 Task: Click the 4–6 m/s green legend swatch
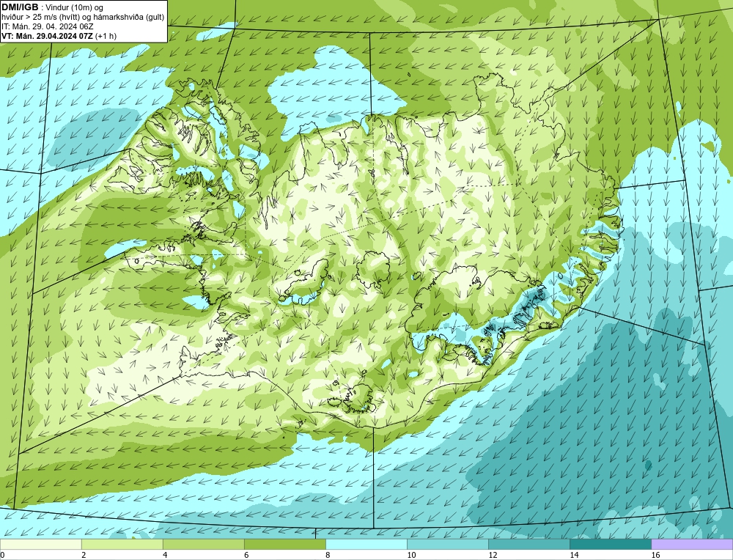coord(203,544)
